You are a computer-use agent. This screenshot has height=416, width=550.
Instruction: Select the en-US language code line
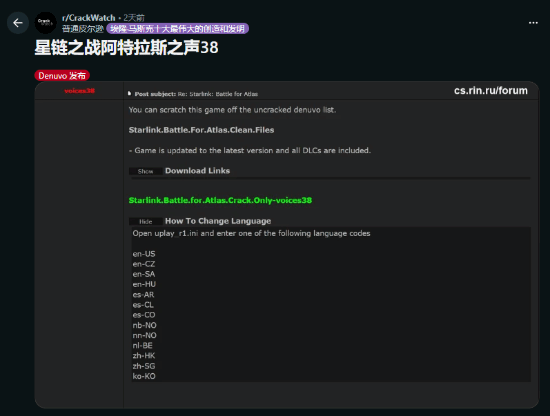[144, 254]
